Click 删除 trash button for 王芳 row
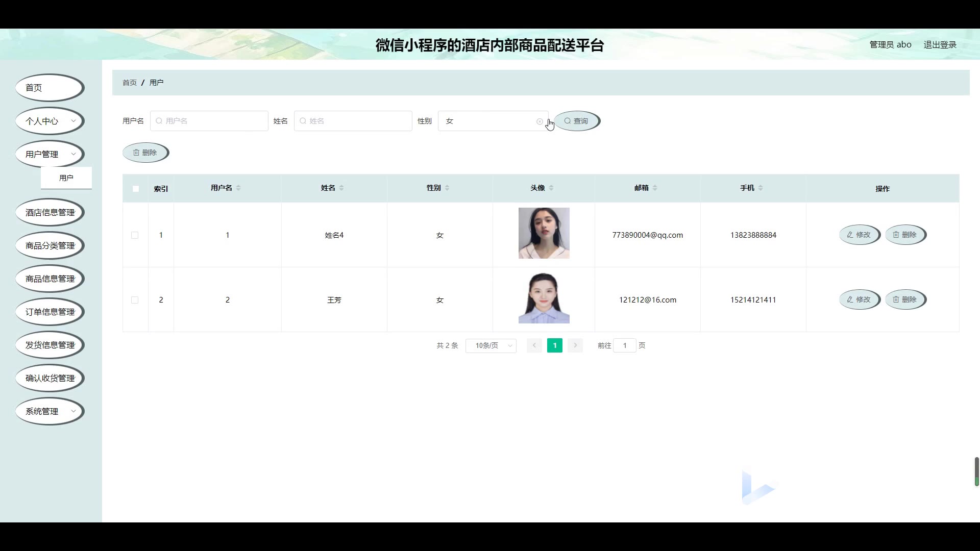Image resolution: width=980 pixels, height=551 pixels. (905, 299)
